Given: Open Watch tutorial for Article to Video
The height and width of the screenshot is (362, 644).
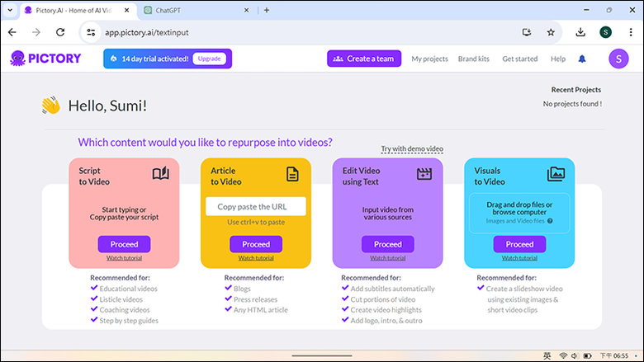Looking at the screenshot, I should click(256, 258).
